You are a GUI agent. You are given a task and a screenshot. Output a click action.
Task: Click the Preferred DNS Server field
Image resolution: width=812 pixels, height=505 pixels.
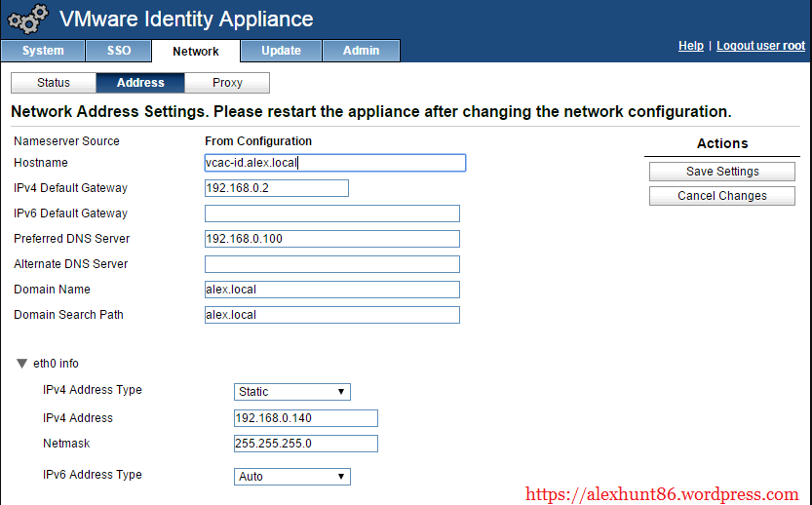point(331,239)
